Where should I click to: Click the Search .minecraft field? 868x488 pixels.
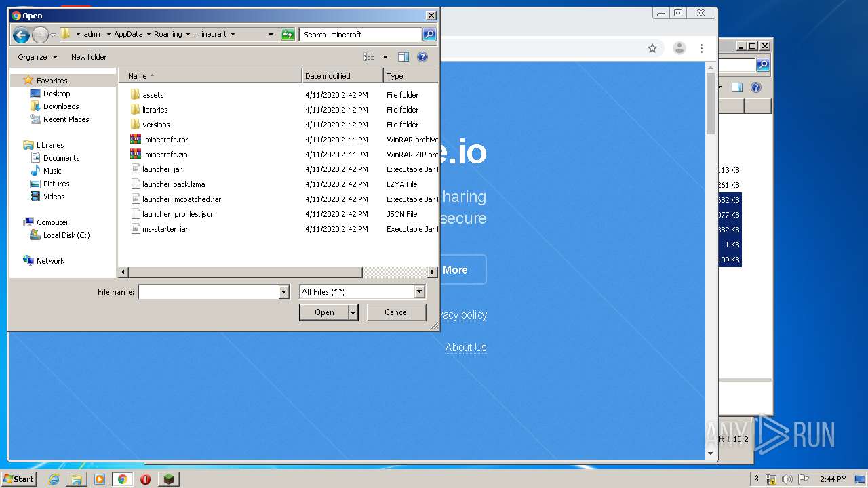[x=360, y=35]
